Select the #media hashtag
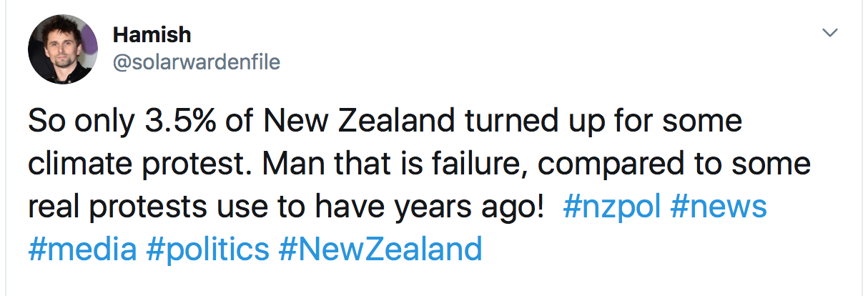This screenshot has height=296, width=868. point(82,250)
